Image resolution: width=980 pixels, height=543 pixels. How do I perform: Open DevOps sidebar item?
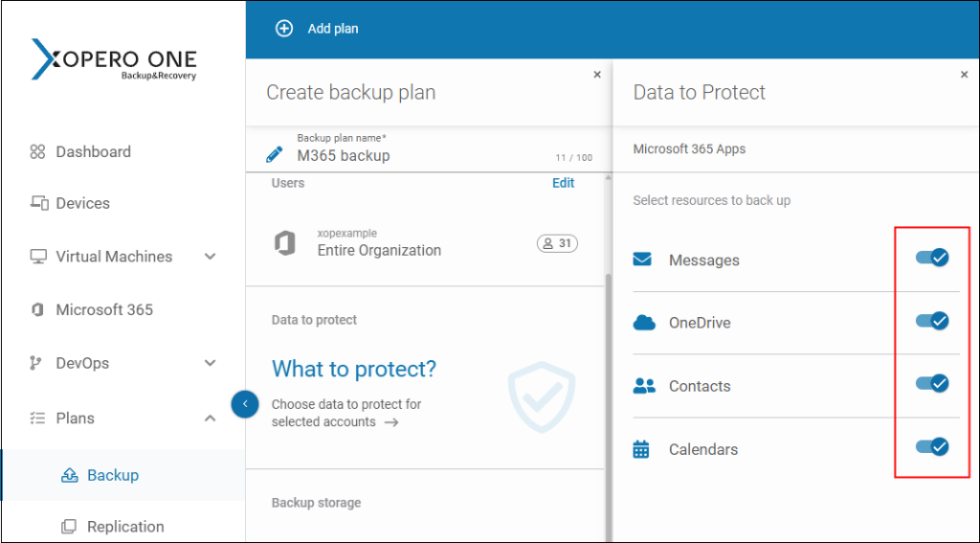82,363
